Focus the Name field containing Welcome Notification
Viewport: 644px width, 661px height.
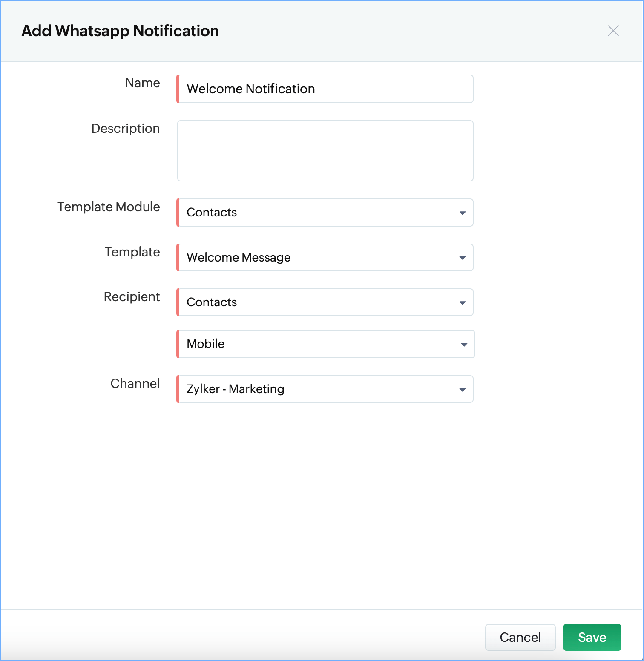[x=325, y=89]
